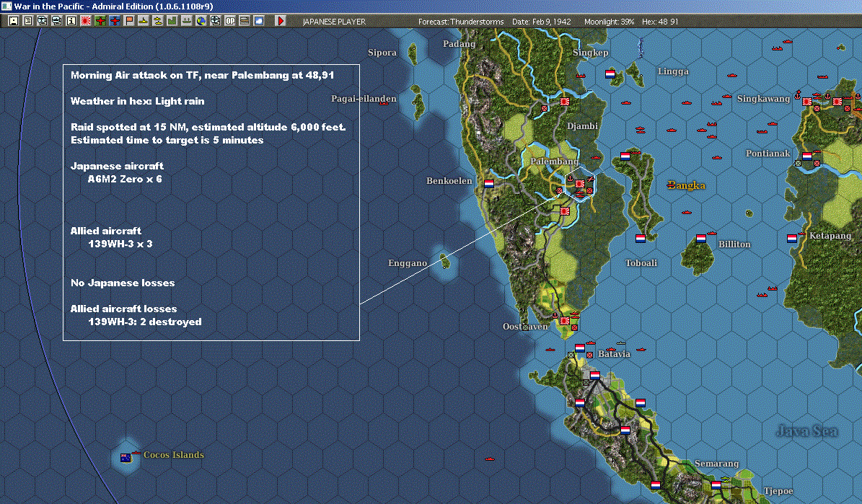
Task: Click 'No Japanese losses' report line
Action: 123,283
